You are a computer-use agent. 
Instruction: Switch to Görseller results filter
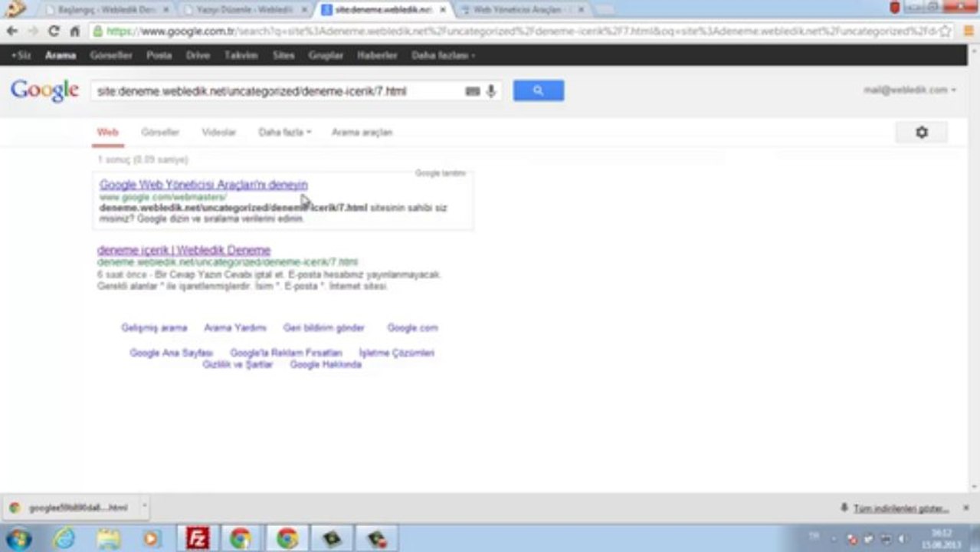click(x=160, y=133)
